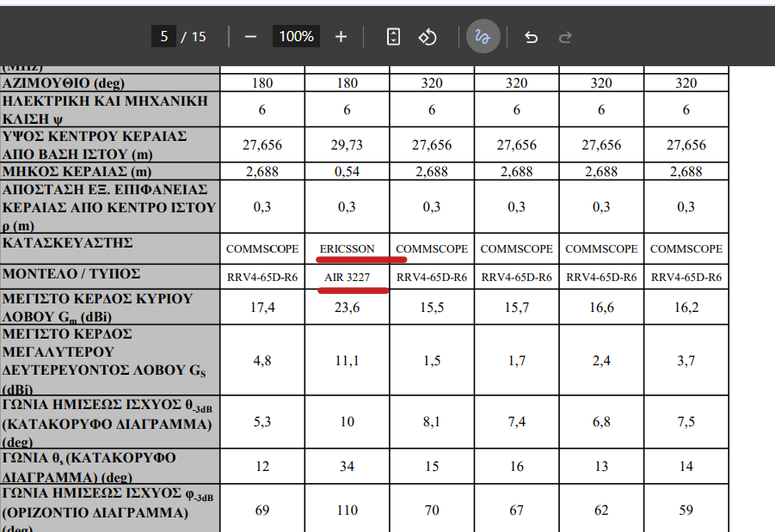
Task: Click the ΜΗΚΟΣ ΚΕΡΑΙΑΣ (m) row label
Action: (77, 171)
